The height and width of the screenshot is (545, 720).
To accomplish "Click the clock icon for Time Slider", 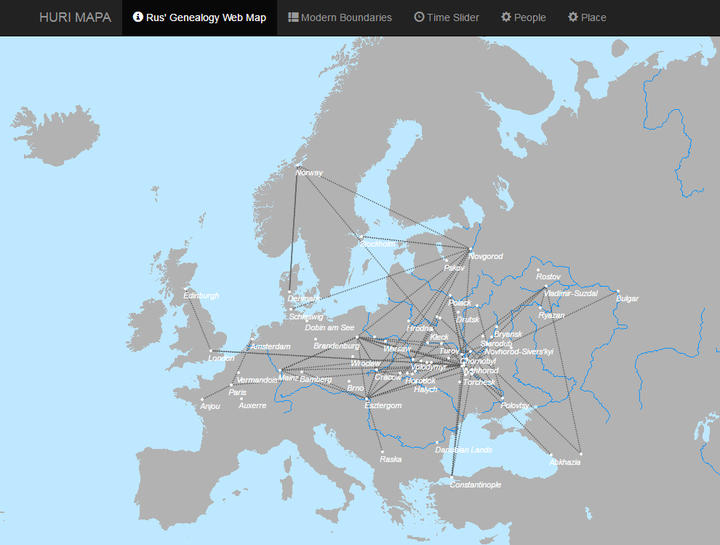I will tap(419, 17).
